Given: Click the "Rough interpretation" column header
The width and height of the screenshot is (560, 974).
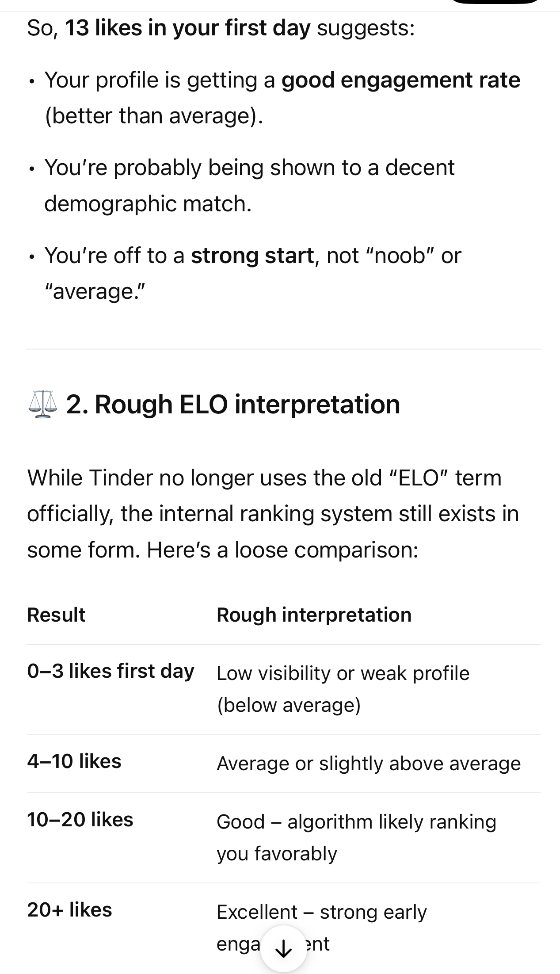Looking at the screenshot, I should 314,615.
